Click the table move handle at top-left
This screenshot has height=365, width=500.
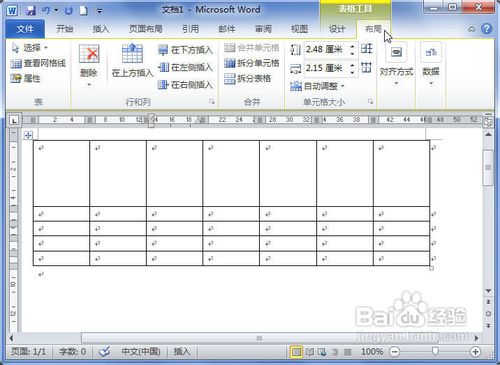[x=28, y=135]
